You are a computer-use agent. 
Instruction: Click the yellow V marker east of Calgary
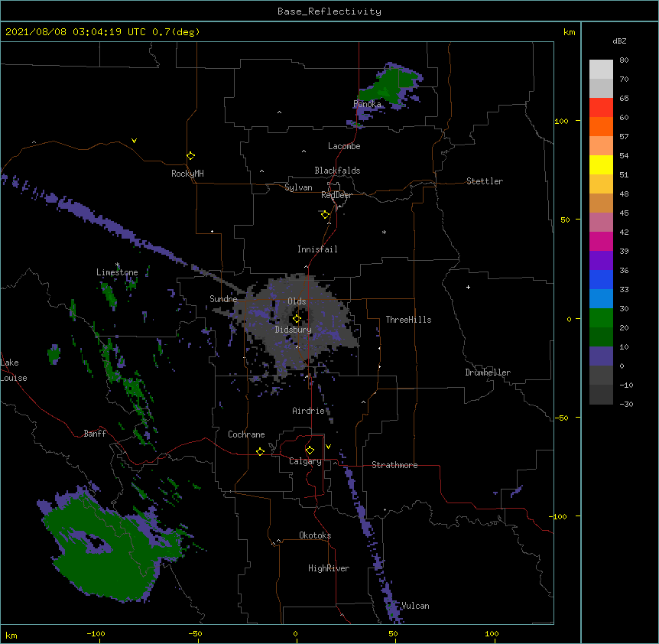[328, 447]
